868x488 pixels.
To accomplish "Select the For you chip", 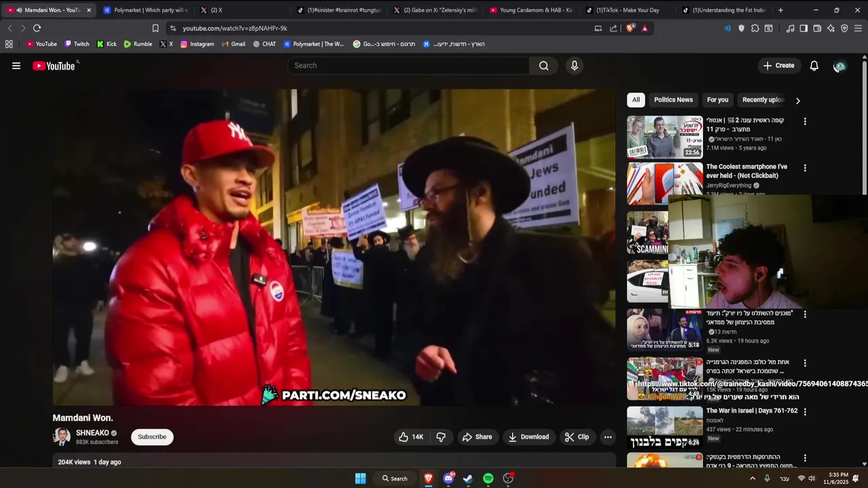I will 717,100.
